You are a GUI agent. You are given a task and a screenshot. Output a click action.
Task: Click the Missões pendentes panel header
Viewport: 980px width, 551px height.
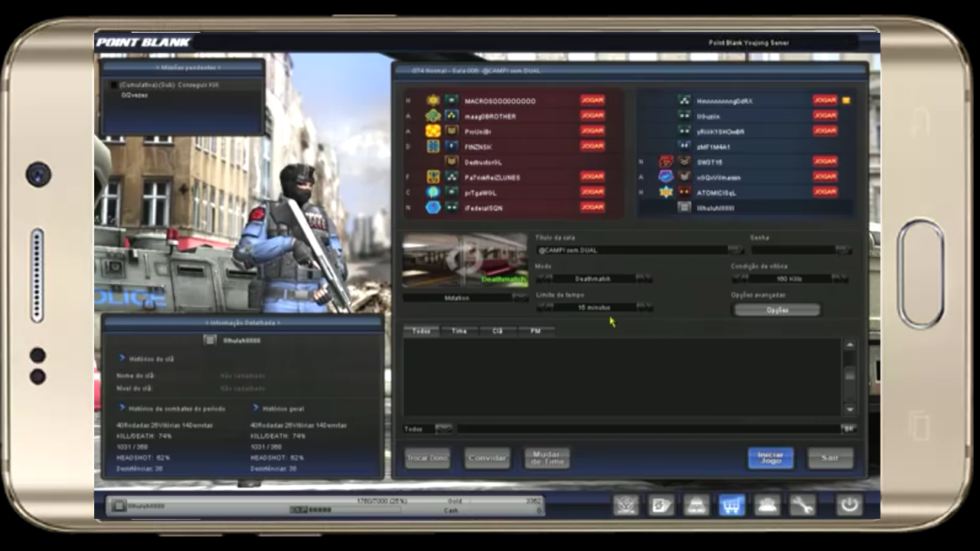pyautogui.click(x=183, y=67)
